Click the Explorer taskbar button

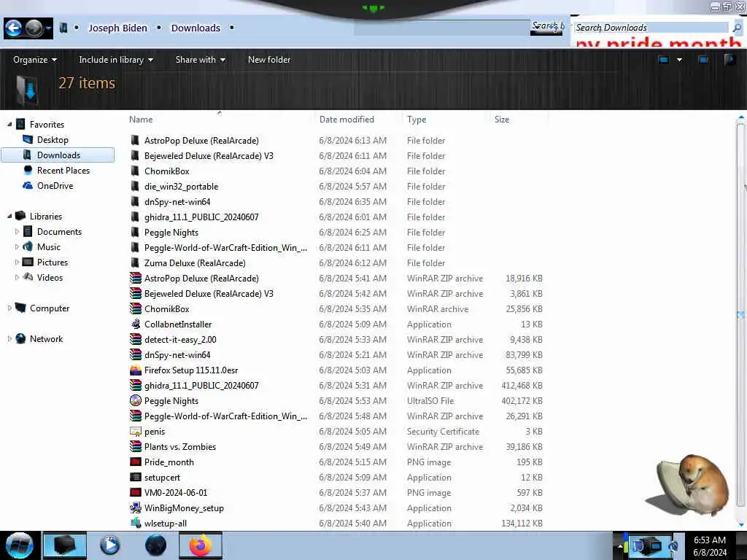(x=65, y=545)
